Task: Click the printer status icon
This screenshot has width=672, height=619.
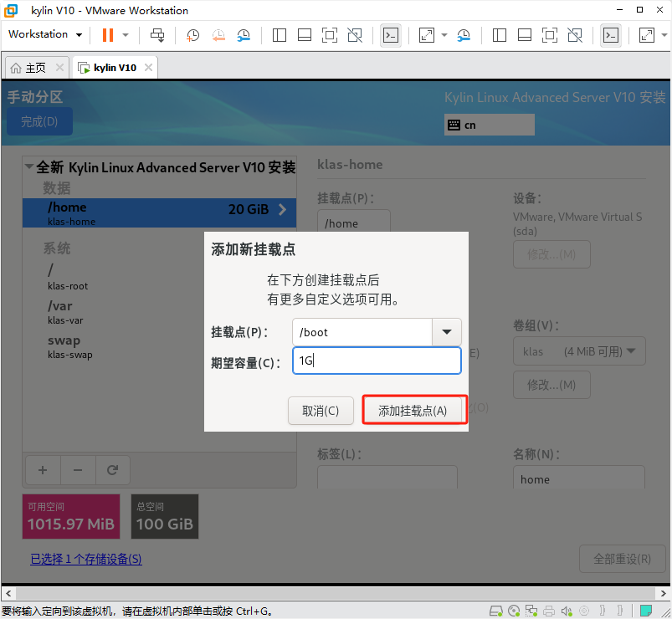Action: (x=549, y=611)
